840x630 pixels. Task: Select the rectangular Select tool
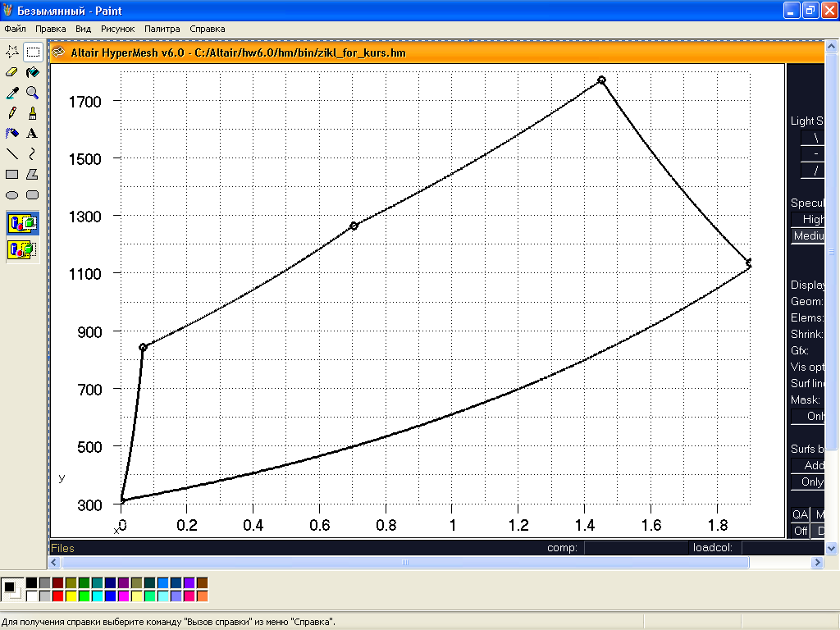33,52
